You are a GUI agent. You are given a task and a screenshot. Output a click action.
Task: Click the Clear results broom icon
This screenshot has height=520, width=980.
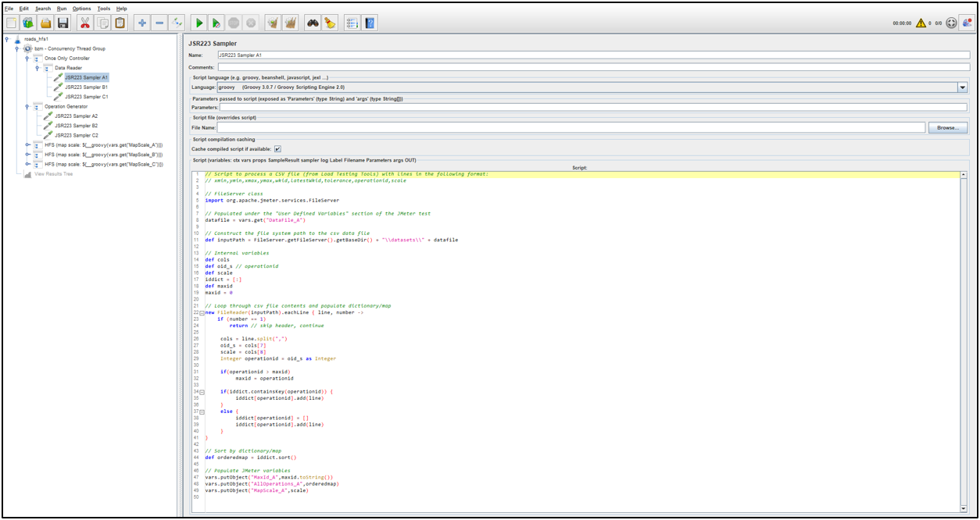pos(274,23)
